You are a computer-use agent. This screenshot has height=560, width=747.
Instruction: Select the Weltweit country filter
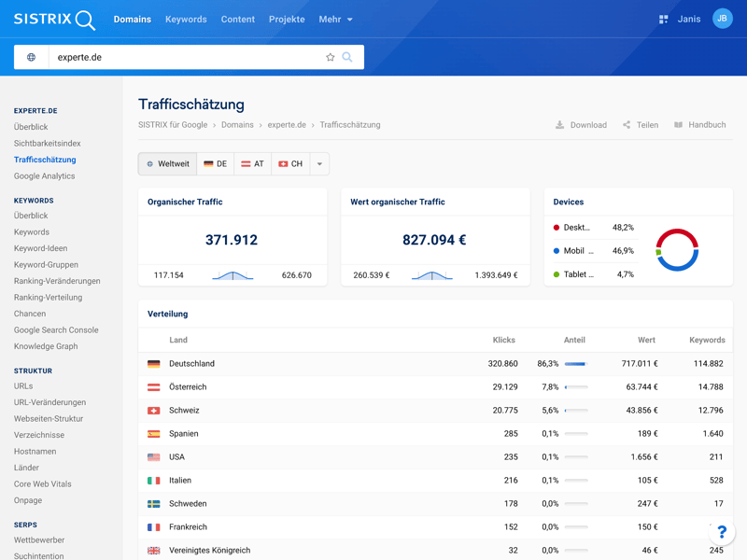pos(168,164)
